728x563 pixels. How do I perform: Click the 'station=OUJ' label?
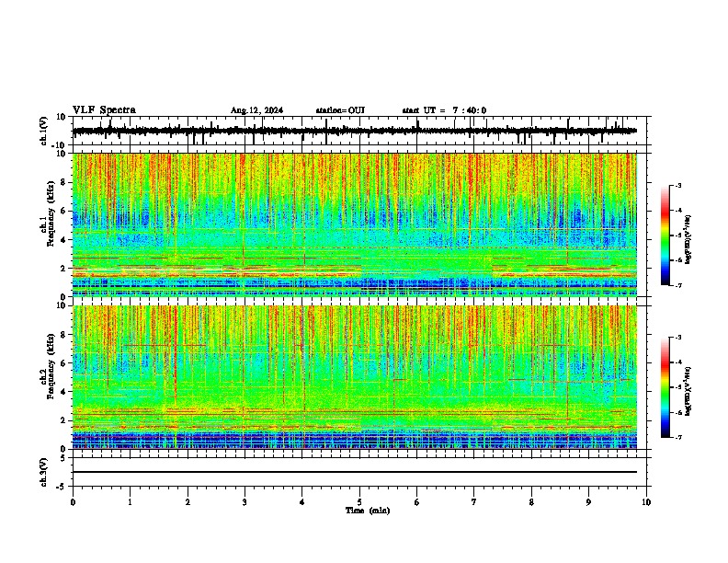340,110
